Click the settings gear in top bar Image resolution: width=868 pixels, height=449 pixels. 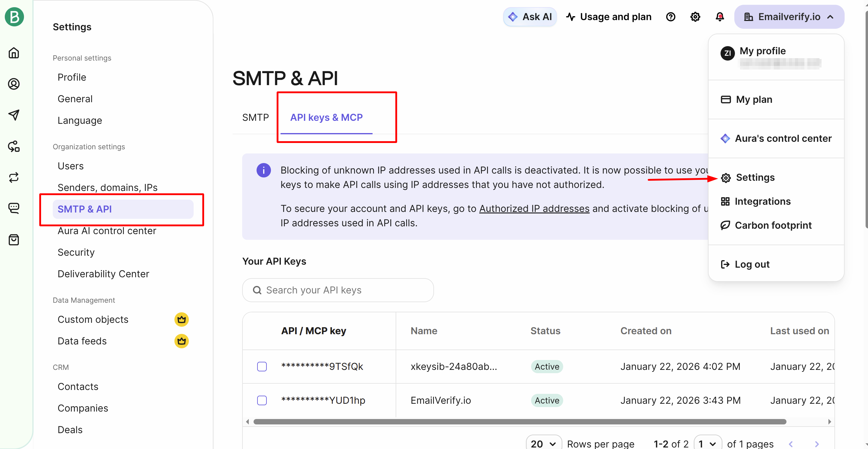695,17
